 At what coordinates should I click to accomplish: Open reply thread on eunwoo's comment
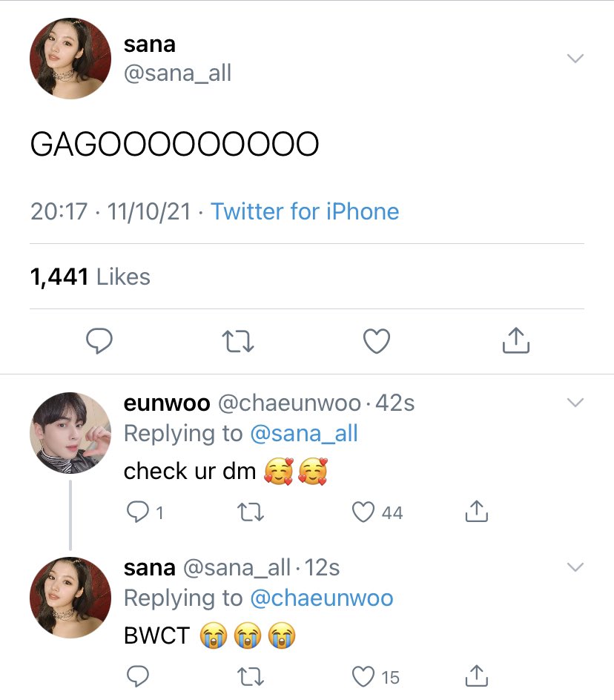click(145, 512)
